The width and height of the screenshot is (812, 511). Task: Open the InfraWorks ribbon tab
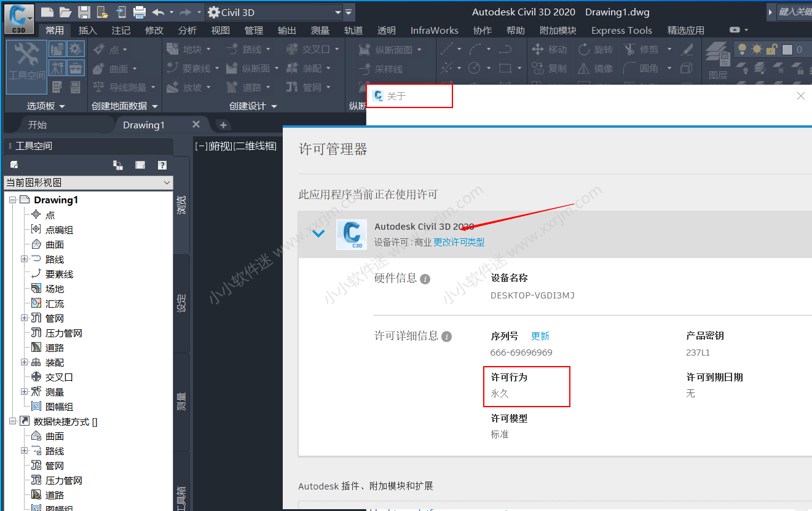click(435, 30)
